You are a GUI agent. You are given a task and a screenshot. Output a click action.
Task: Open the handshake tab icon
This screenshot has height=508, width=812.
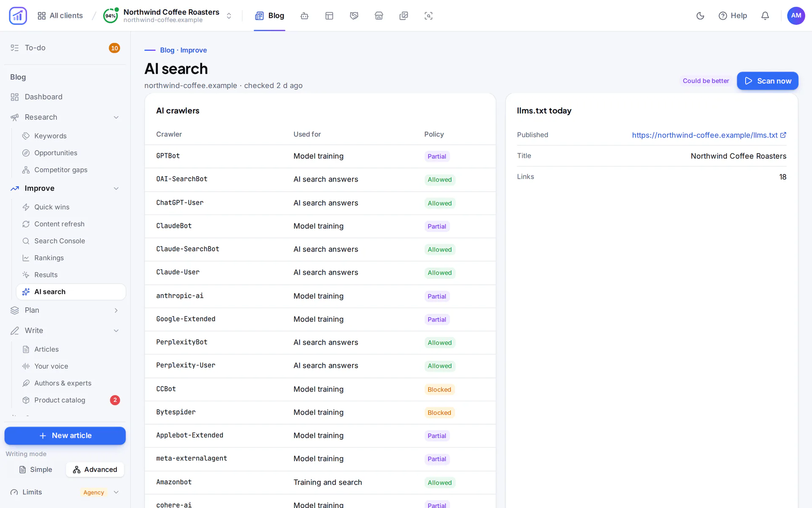click(x=354, y=16)
